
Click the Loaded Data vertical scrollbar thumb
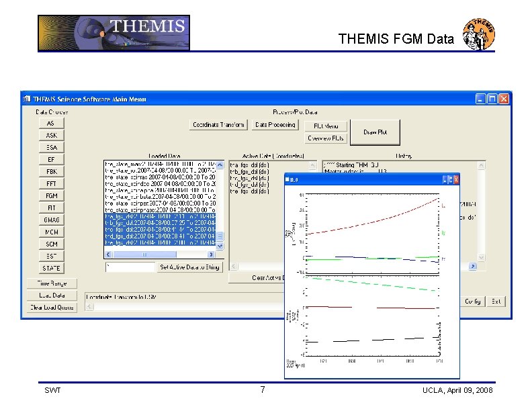(x=220, y=236)
